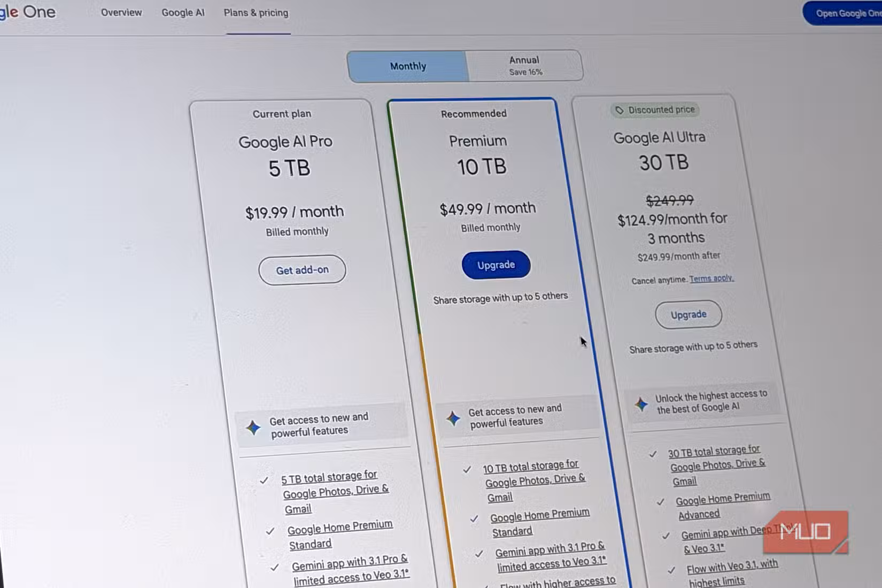Upgrade to the Google AI Ultra plan
This screenshot has width=882, height=588.
[x=688, y=314]
